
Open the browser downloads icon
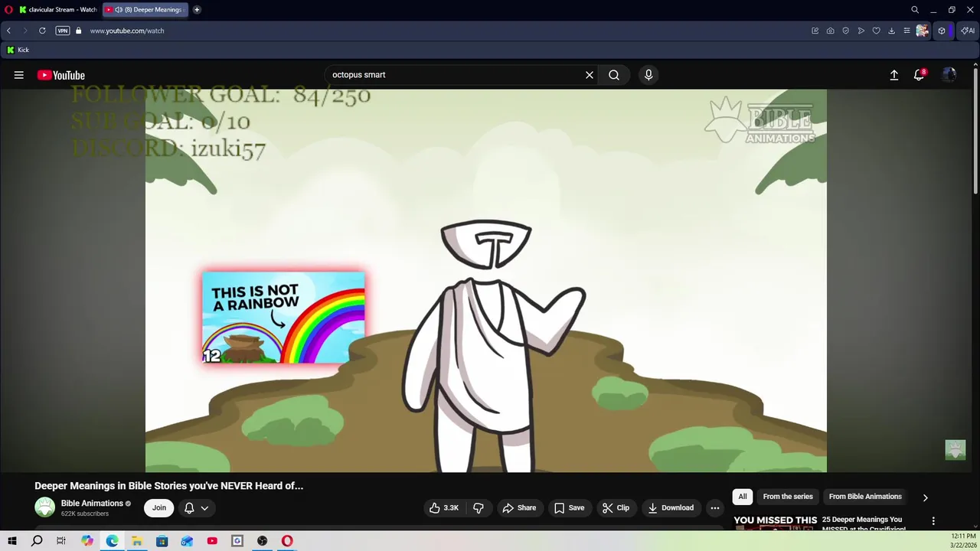892,31
